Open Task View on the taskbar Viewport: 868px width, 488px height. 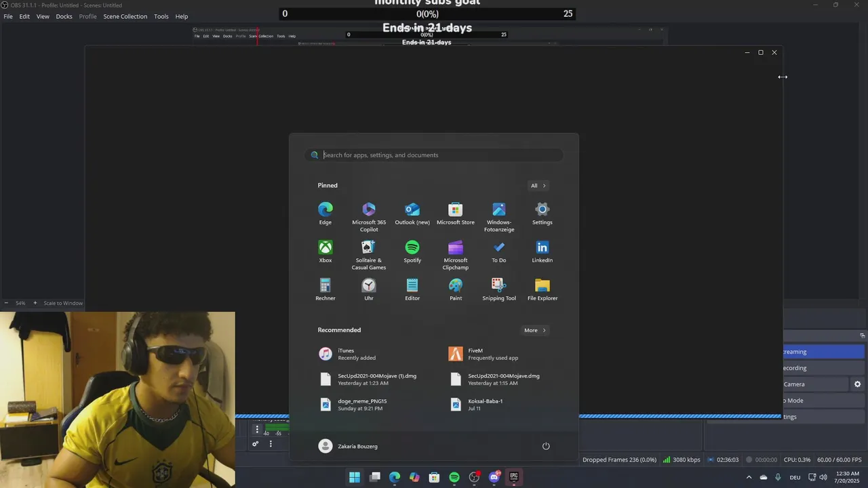point(375,477)
